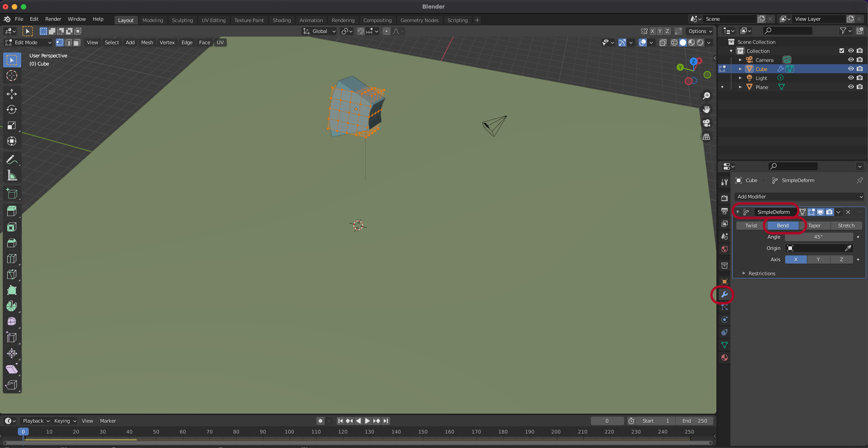Jump to the timeline end frame button
The height and width of the screenshot is (448, 868).
386,421
